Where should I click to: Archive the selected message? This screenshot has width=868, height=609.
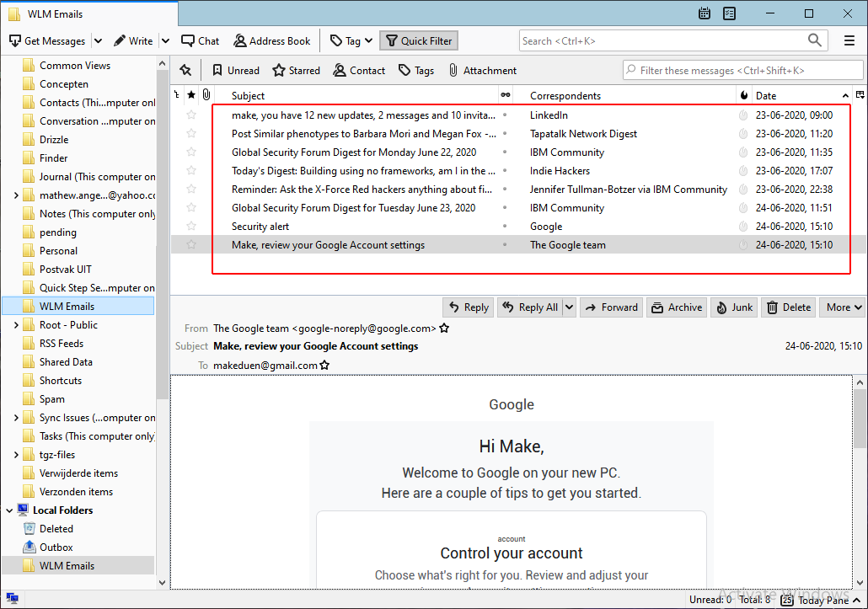[677, 307]
